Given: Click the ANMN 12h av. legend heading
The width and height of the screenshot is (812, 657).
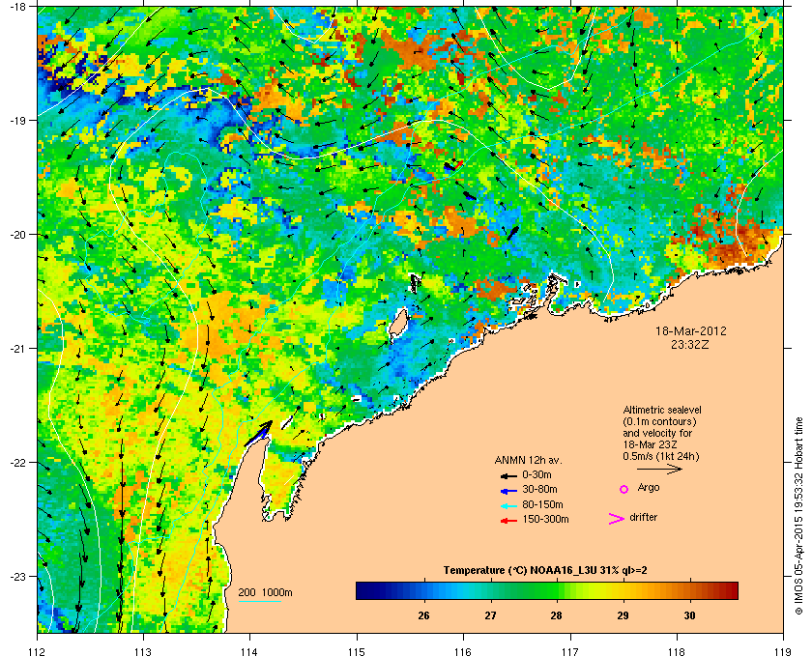Looking at the screenshot, I should 528,460.
